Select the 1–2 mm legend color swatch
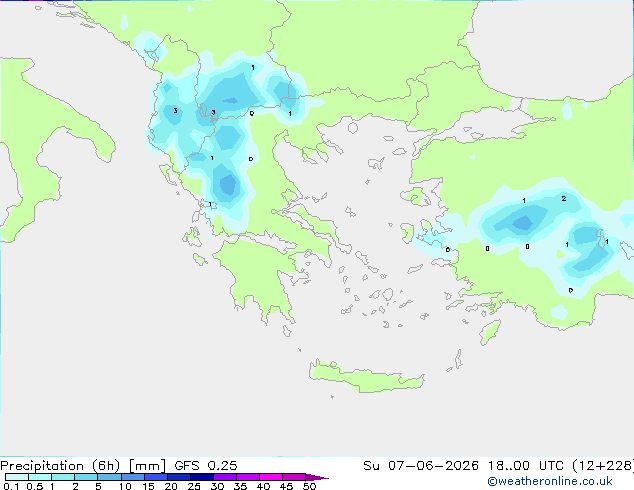634x490 pixels. coord(63,477)
